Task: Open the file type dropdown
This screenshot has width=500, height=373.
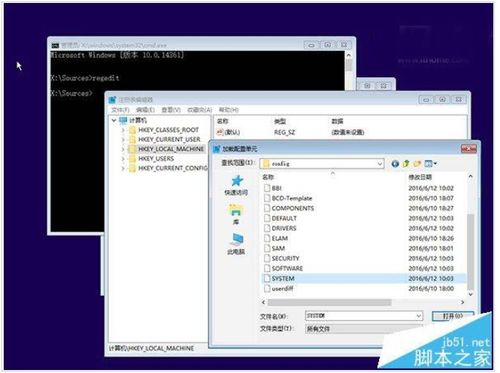Action: click(x=363, y=329)
